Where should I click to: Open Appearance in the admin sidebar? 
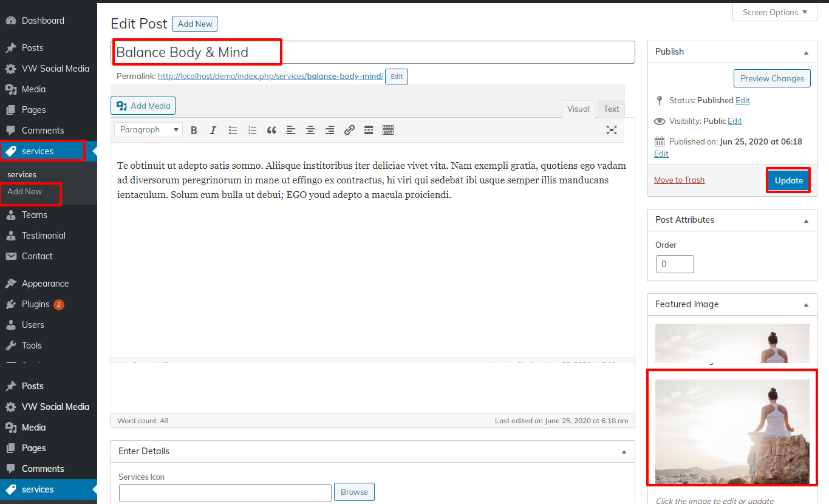45,284
